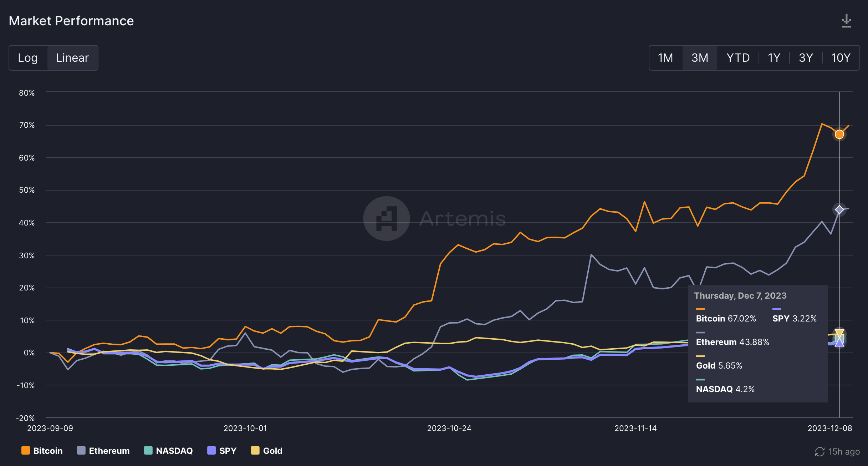Viewport: 868px width, 466px height.
Task: Click the 2023-10-24 x-axis date label
Action: 449,428
